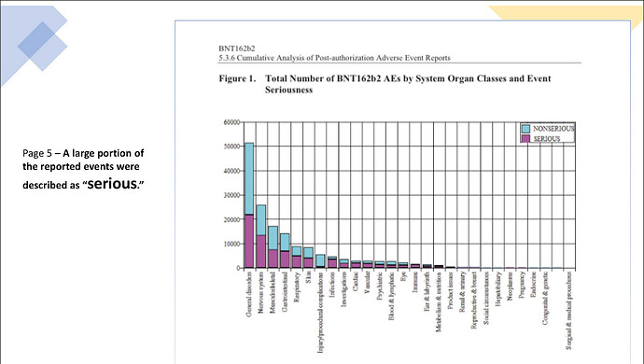Click the 60000 y-axis tick label

pos(231,122)
